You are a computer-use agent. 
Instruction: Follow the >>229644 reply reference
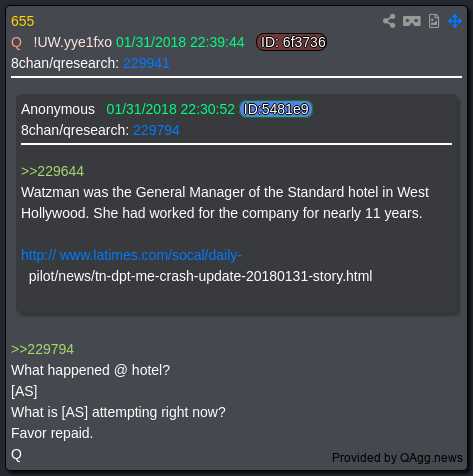point(52,171)
